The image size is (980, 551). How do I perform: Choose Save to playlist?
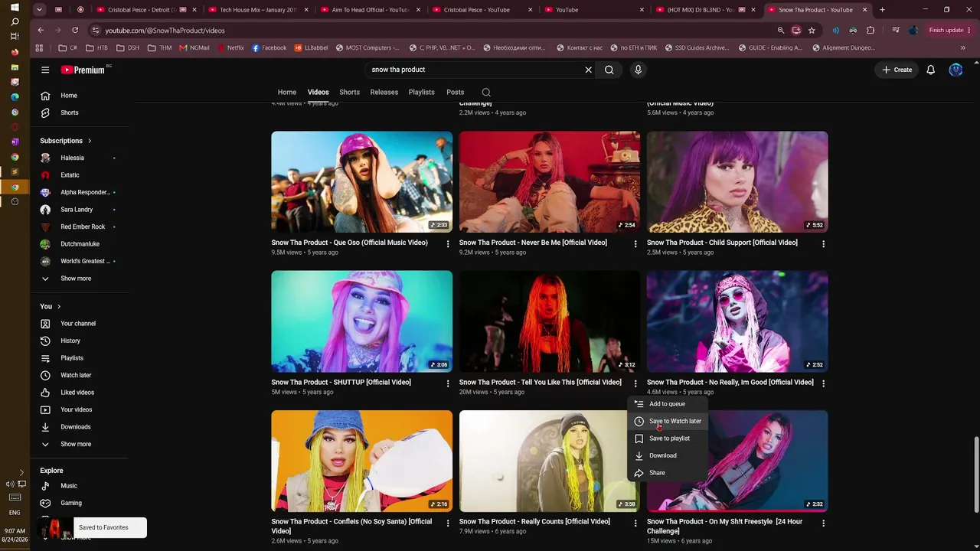point(667,439)
